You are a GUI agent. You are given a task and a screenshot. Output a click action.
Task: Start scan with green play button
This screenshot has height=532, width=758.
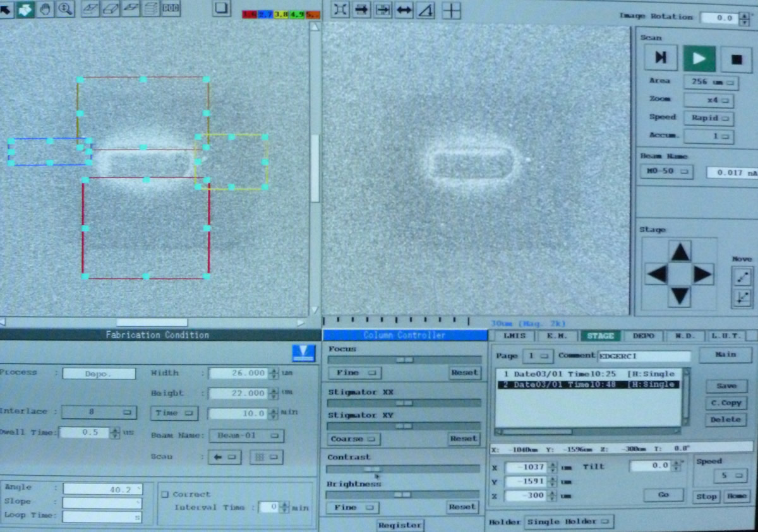coord(699,59)
